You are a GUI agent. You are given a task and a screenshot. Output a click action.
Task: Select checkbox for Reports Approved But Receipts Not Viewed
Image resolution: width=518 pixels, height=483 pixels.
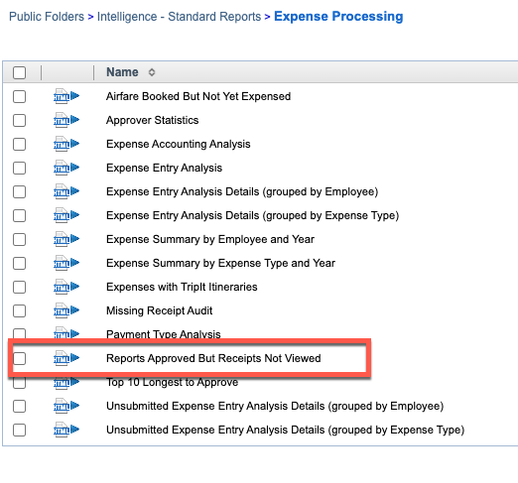click(x=19, y=358)
